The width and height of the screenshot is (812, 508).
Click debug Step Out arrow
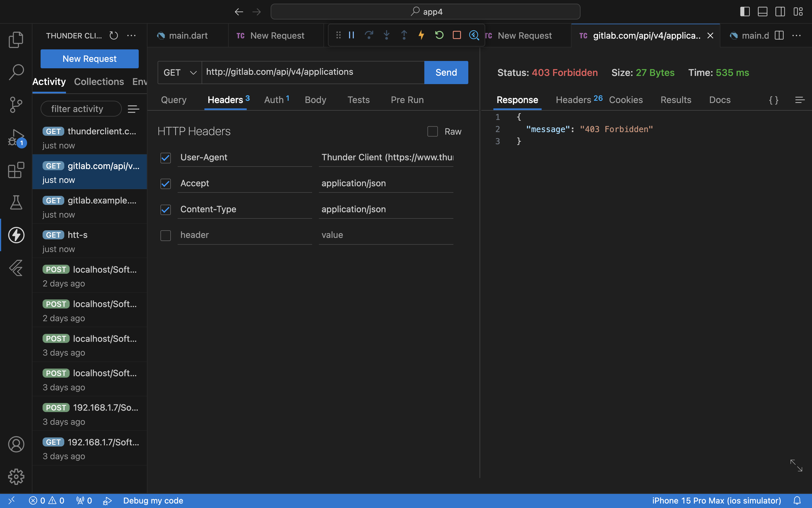[x=404, y=35]
